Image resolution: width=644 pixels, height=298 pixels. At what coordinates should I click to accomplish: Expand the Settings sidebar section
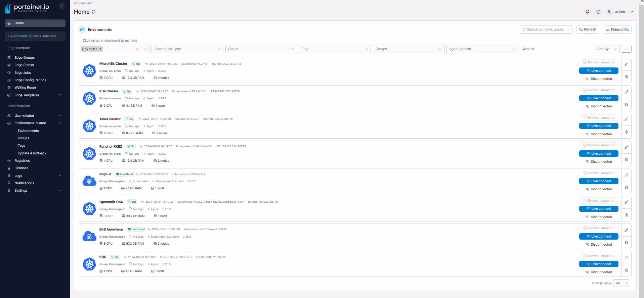coord(60,191)
